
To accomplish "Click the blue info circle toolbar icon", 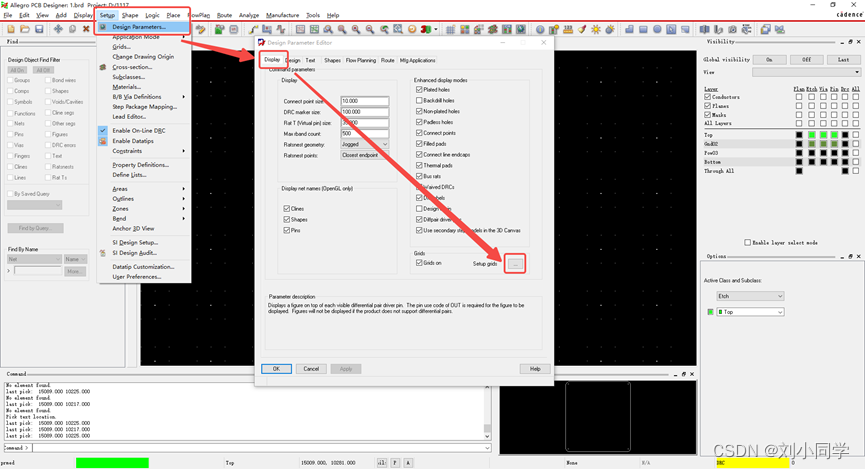I will click(540, 29).
